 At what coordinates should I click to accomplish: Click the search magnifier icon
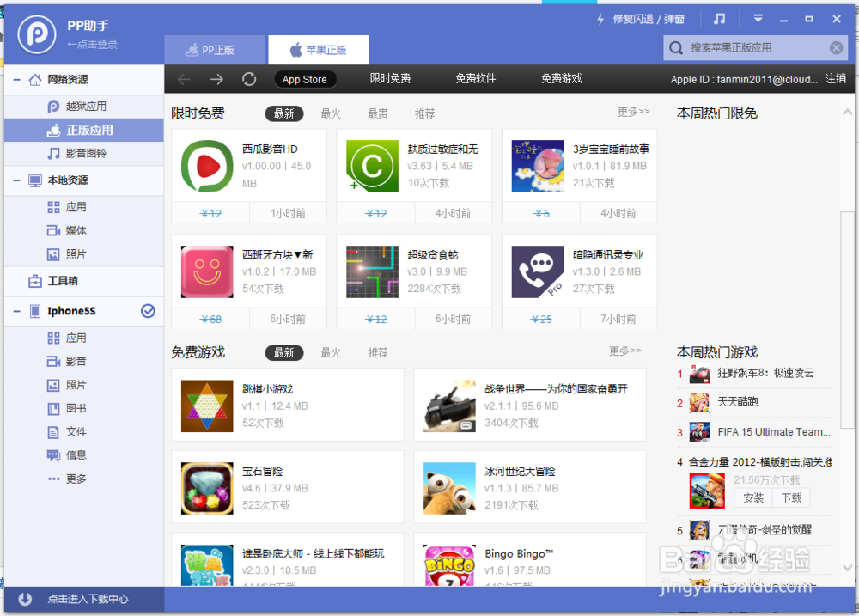676,48
